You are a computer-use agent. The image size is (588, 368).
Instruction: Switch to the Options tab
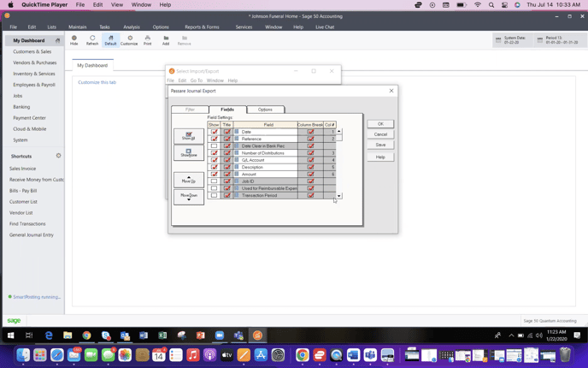265,110
